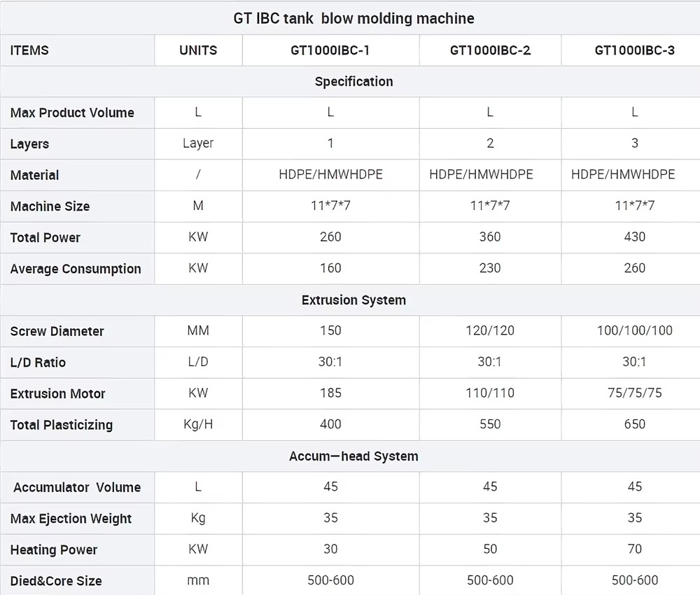
Task: Select the Machine Size row label
Action: point(50,206)
